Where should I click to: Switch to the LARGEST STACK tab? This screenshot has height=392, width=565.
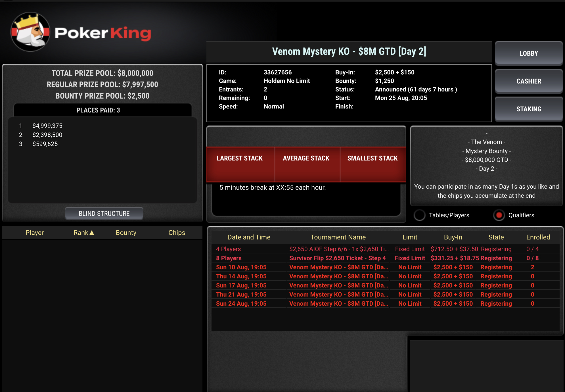point(240,158)
